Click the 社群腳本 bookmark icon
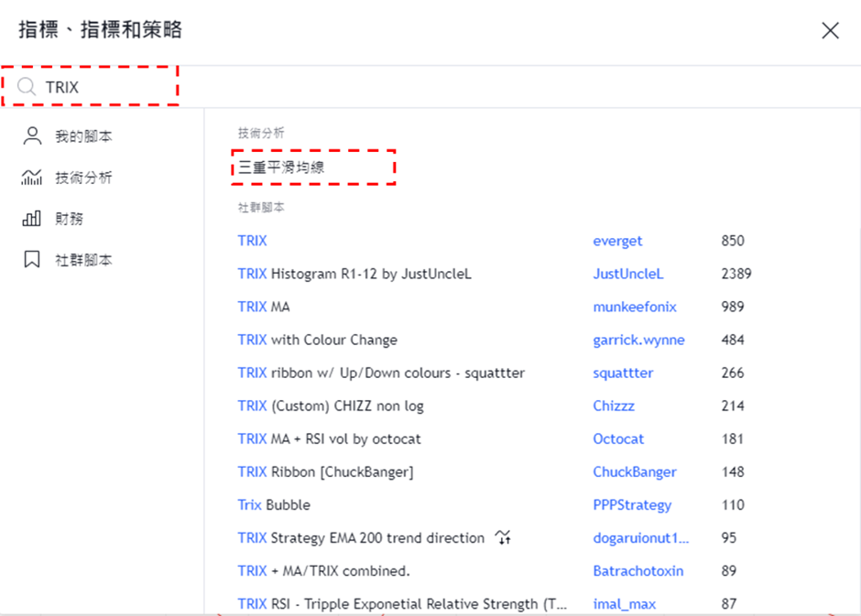This screenshot has height=616, width=861. (x=32, y=260)
